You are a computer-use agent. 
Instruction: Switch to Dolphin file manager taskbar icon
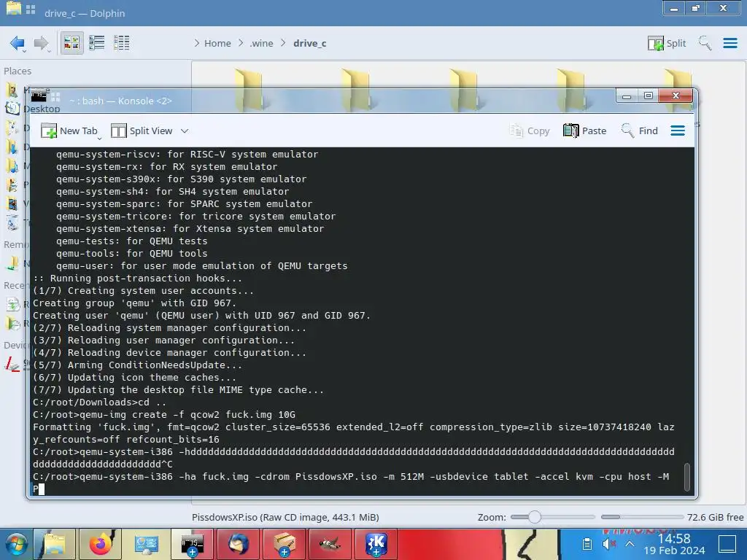54,544
